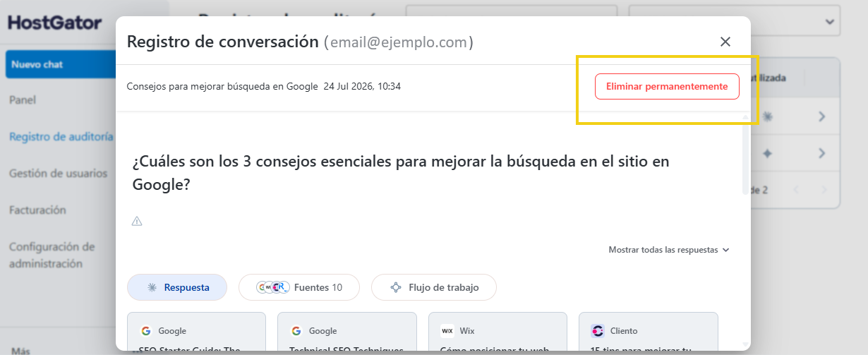The height and width of the screenshot is (355, 868).
Task: Open Configuración de administración
Action: click(52, 255)
